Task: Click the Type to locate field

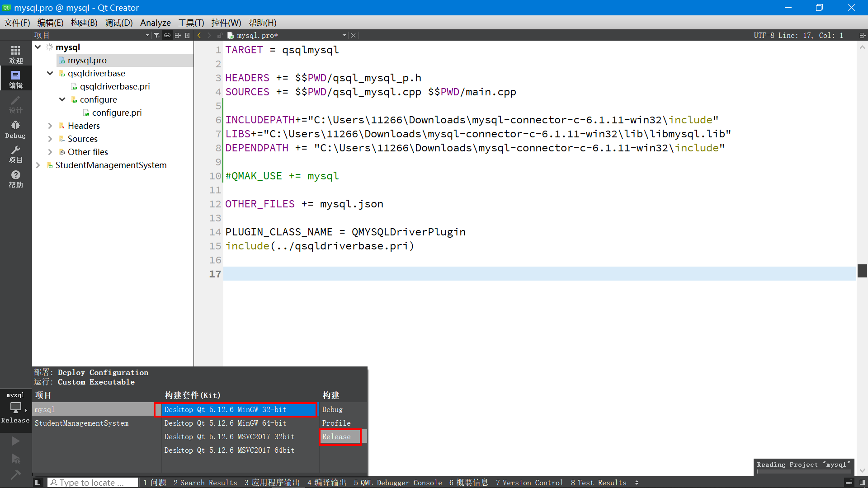Action: [93, 483]
